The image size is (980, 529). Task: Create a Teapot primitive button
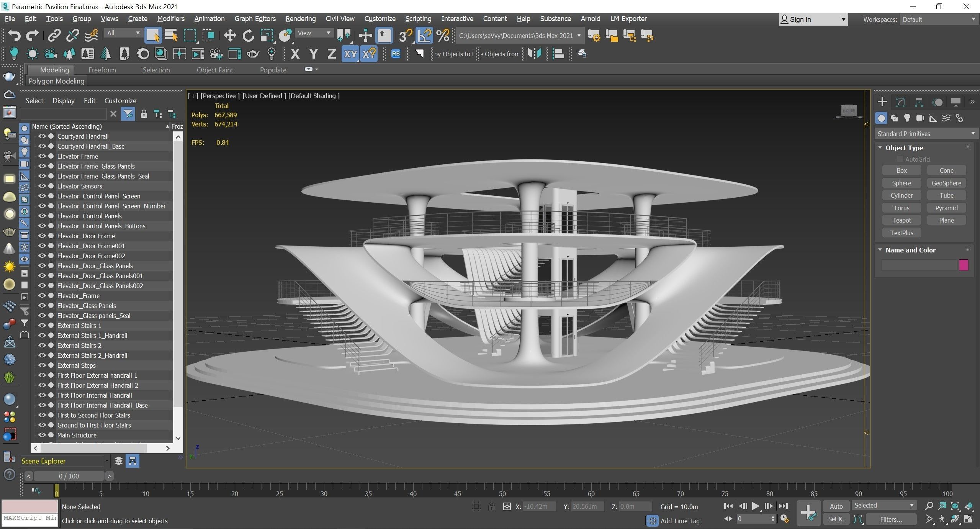(901, 220)
